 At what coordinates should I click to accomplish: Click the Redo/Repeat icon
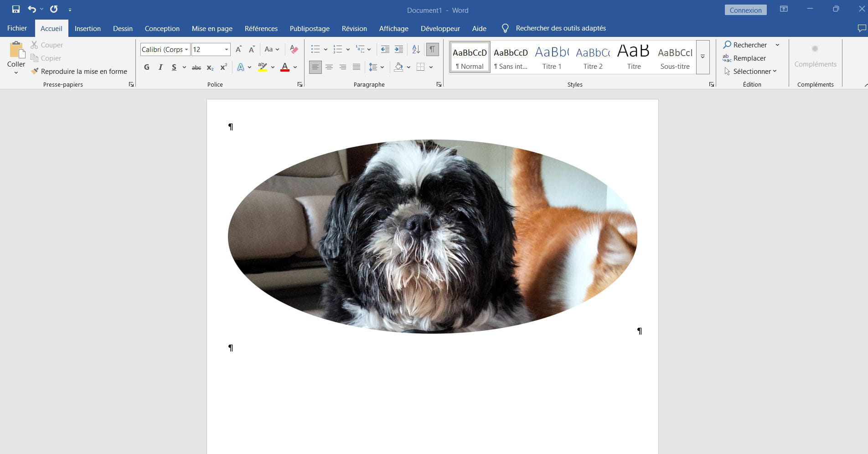pyautogui.click(x=54, y=9)
